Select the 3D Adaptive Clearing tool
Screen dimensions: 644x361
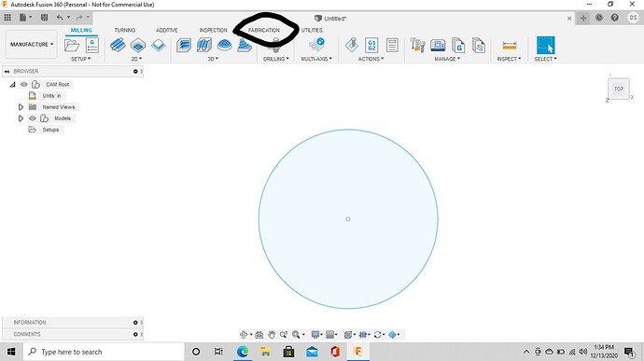(x=184, y=45)
